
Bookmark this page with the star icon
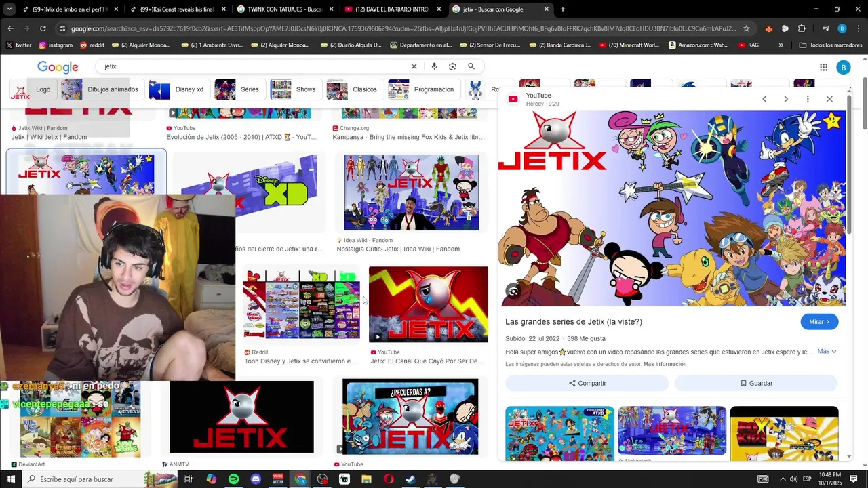pos(746,28)
